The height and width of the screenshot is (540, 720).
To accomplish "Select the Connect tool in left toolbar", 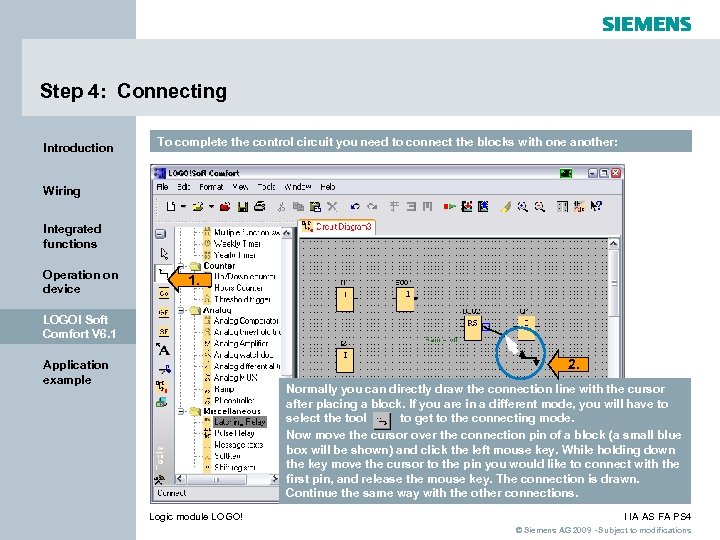I will pyautogui.click(x=163, y=274).
